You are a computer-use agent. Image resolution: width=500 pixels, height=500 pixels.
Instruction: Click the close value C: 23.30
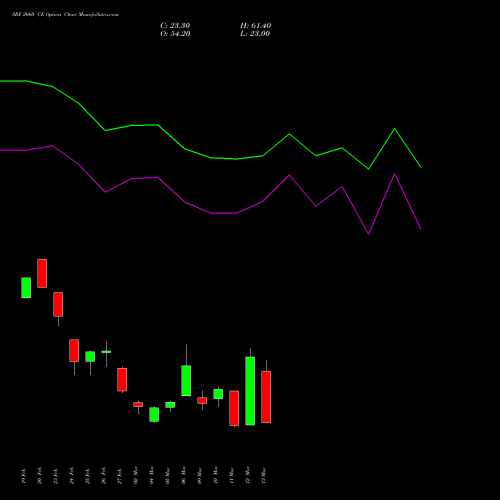[175, 26]
